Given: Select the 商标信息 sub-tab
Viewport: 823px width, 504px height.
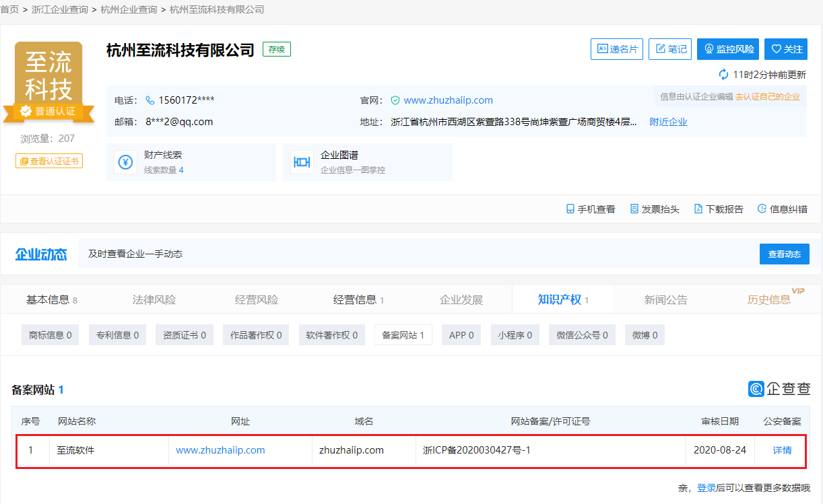Looking at the screenshot, I should pos(51,335).
